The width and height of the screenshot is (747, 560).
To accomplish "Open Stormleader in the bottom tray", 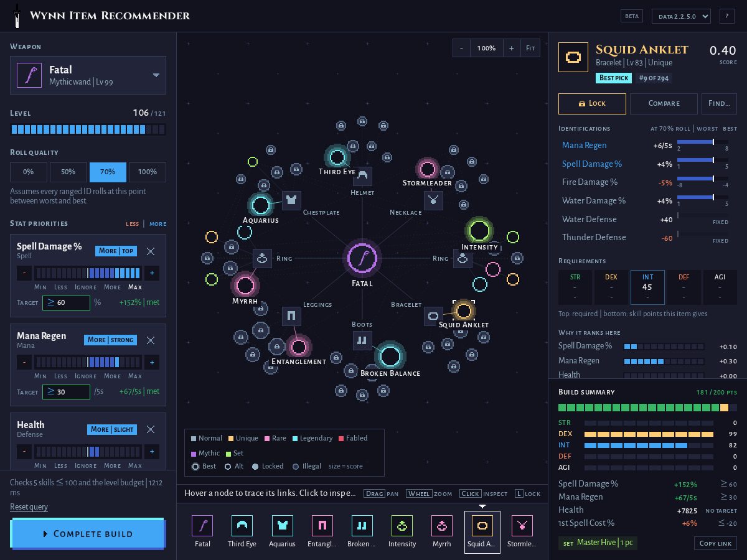I will click(522, 532).
